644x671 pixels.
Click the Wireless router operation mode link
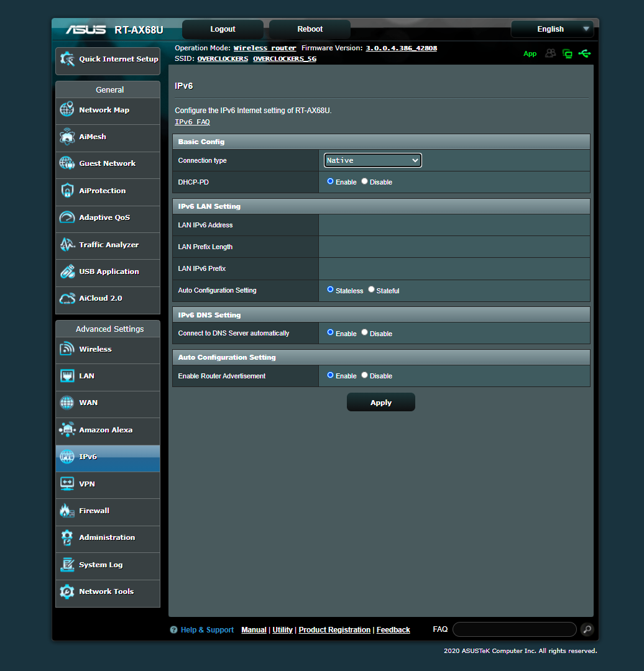pyautogui.click(x=265, y=48)
